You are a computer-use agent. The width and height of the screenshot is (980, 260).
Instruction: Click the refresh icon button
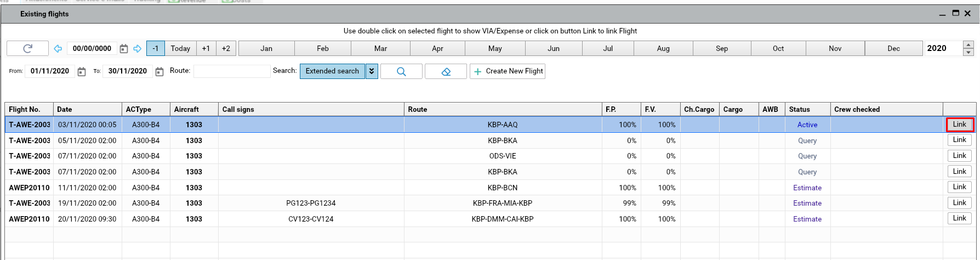[x=27, y=49]
